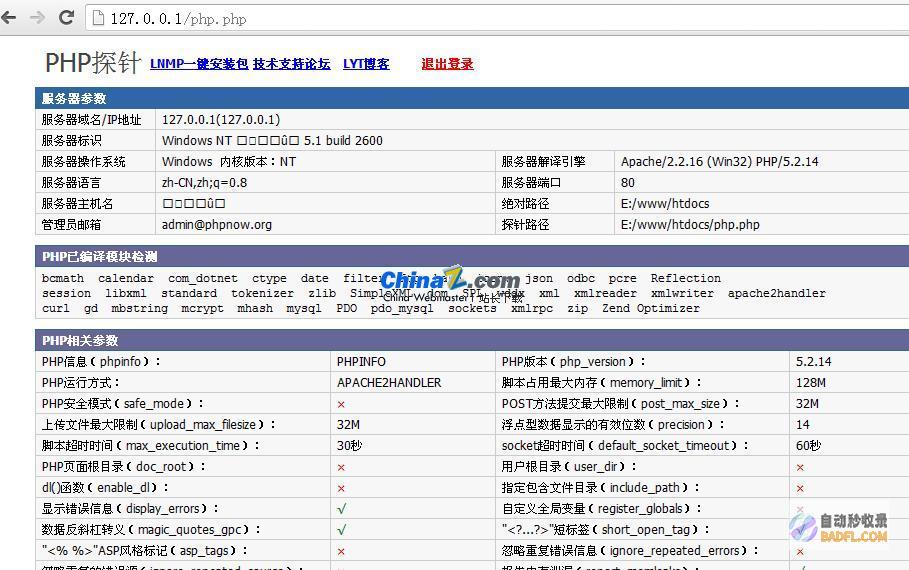Image resolution: width=909 pixels, height=570 pixels.
Task: Click the red X for user_dir
Action: coord(800,467)
